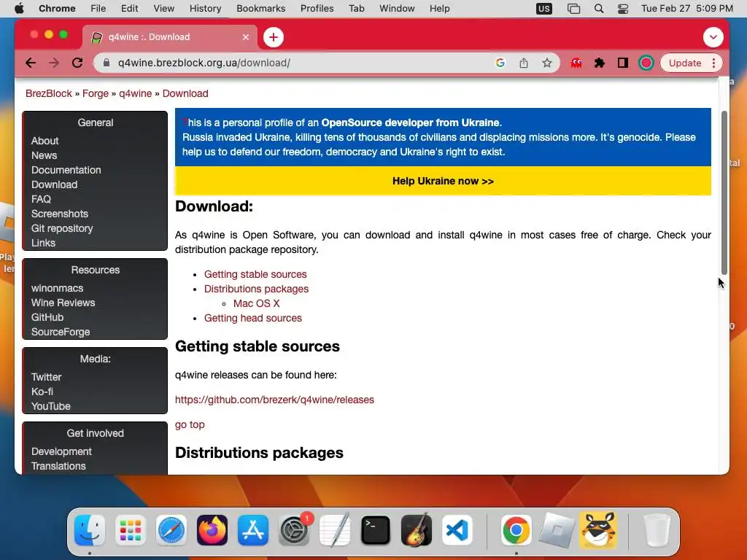The width and height of the screenshot is (747, 560).
Task: Close the q4wine Download tab
Action: click(246, 37)
